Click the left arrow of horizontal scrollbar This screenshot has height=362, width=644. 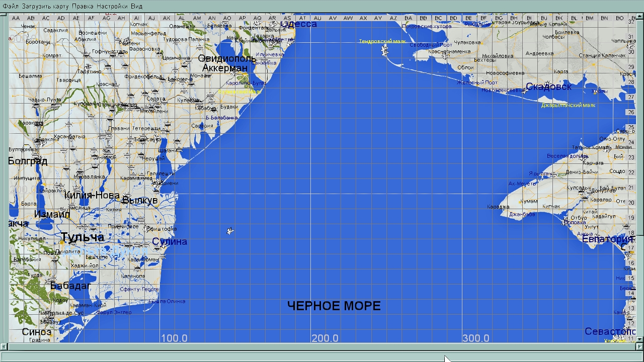pos(4,346)
